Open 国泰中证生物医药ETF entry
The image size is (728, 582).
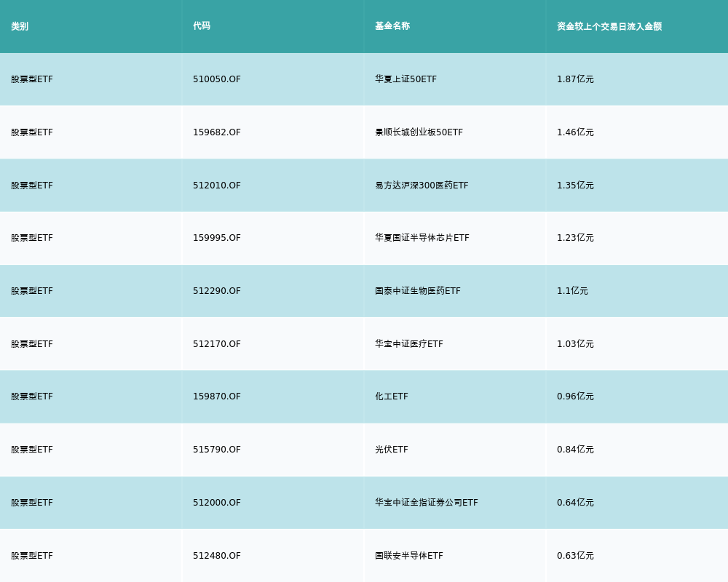pyautogui.click(x=418, y=291)
